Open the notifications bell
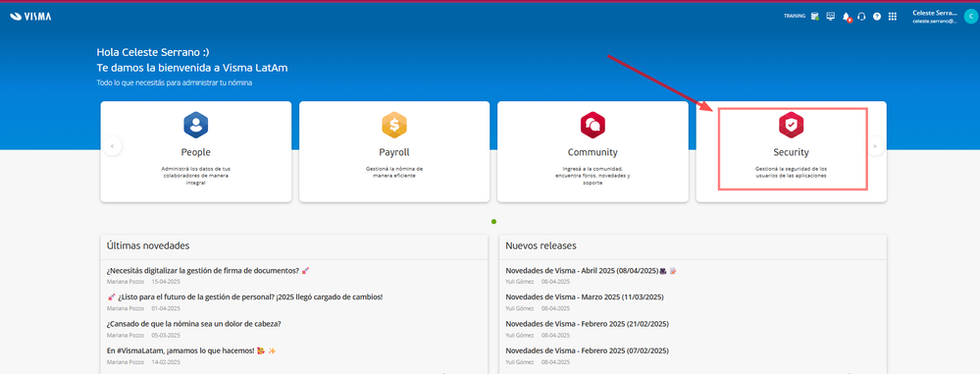This screenshot has height=374, width=980. 847,17
